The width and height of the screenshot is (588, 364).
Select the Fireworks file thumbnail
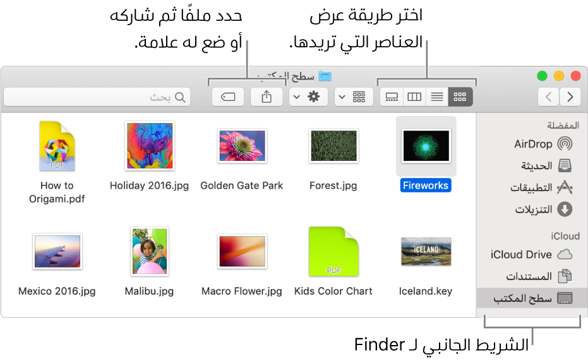coord(426,146)
